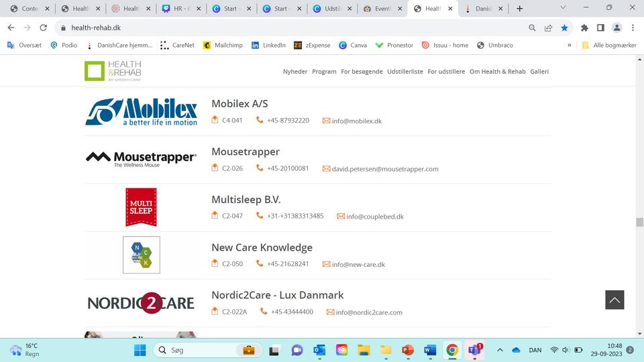
Task: Open the Chrome profile avatar
Action: click(617, 27)
